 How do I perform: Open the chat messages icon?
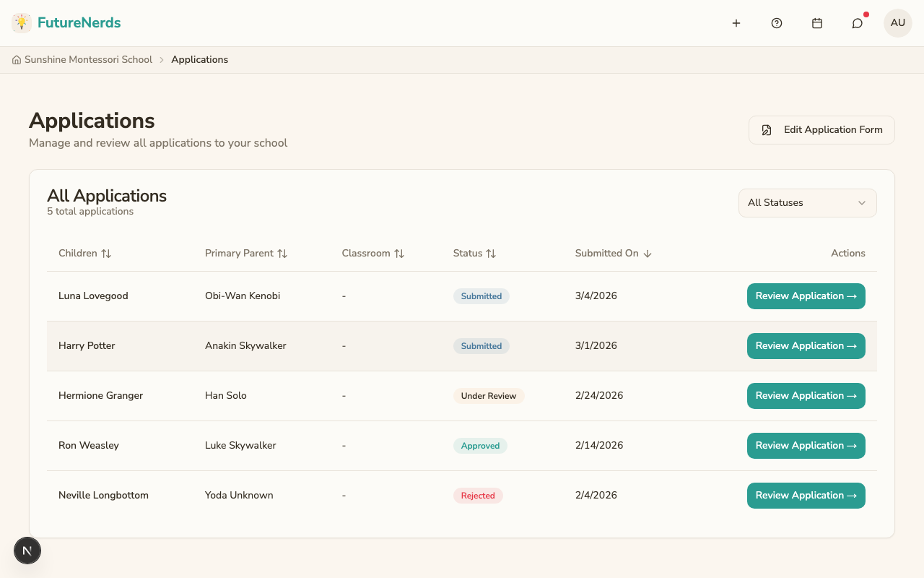pyautogui.click(x=858, y=23)
